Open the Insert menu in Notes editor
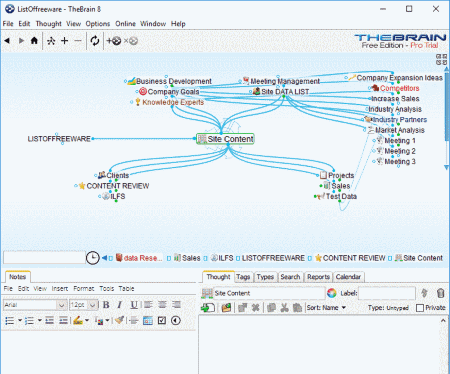 [60, 289]
